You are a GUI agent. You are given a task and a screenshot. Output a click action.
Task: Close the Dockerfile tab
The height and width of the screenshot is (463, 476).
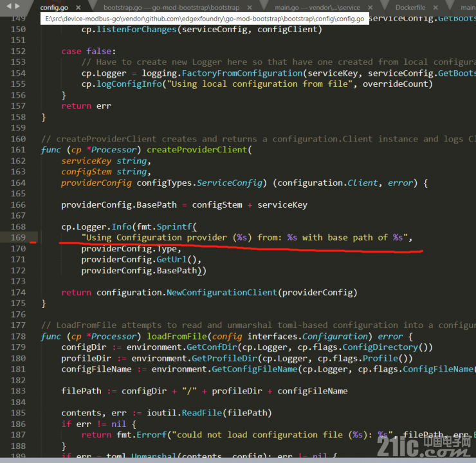(435, 8)
